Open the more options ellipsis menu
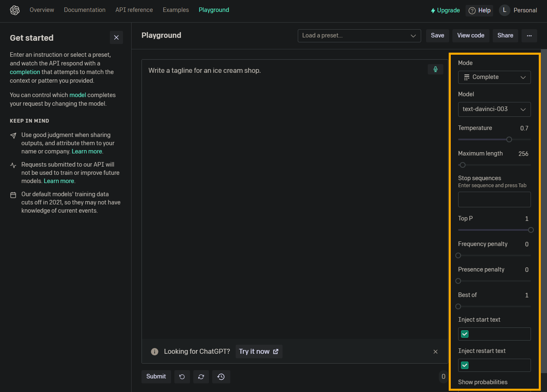 tap(529, 36)
